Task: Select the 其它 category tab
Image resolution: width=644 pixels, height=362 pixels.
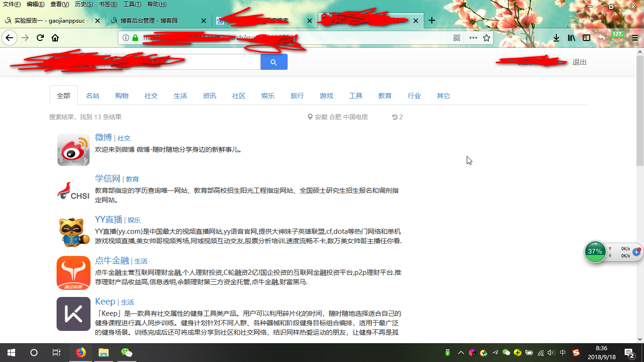Action: pos(443,96)
